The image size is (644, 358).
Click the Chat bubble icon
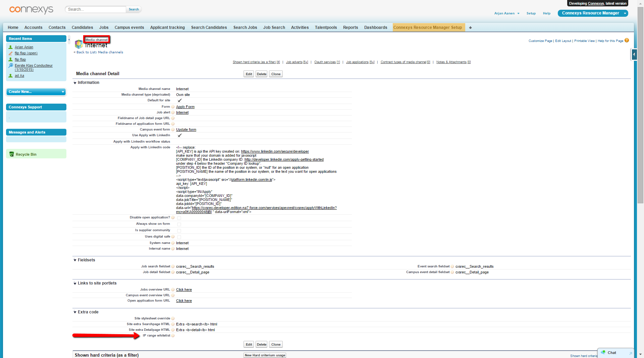603,353
